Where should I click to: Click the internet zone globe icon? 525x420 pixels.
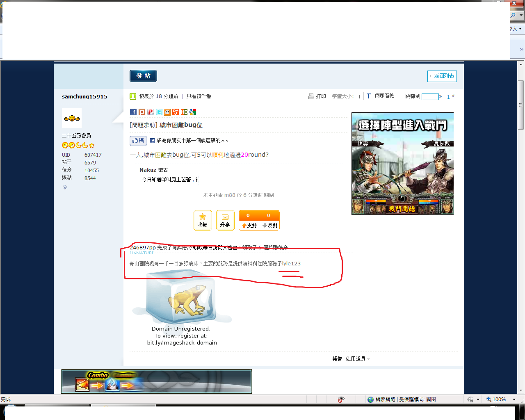point(371,399)
